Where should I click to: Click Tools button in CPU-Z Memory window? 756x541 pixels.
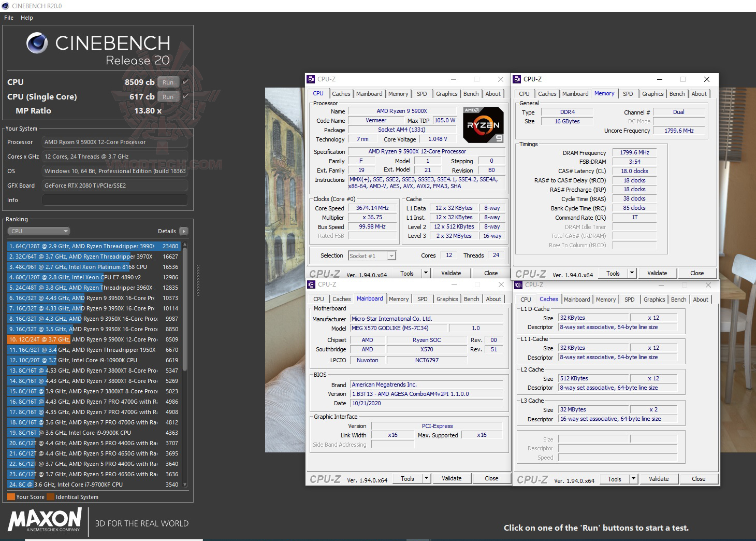coord(613,273)
